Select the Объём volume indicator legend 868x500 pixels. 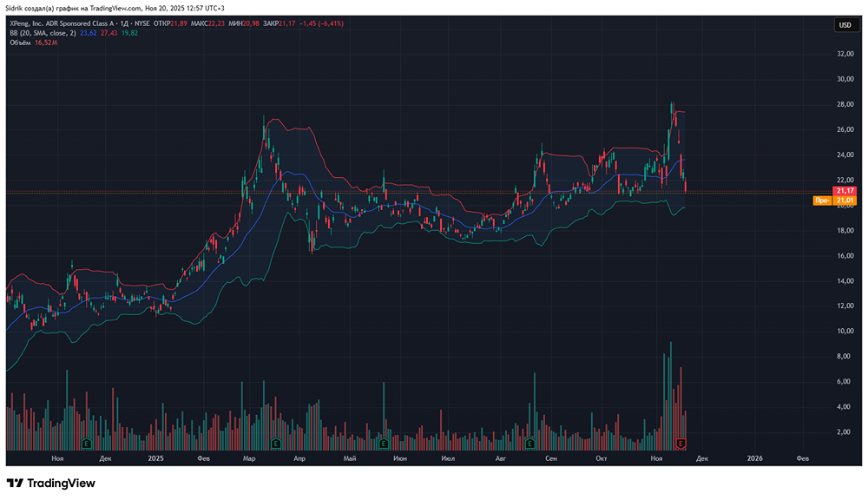click(x=21, y=42)
